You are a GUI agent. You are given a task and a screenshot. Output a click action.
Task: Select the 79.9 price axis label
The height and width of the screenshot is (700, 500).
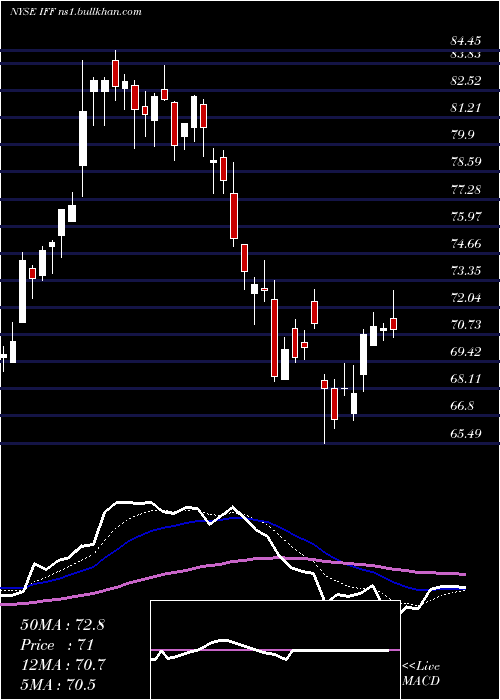click(x=462, y=135)
